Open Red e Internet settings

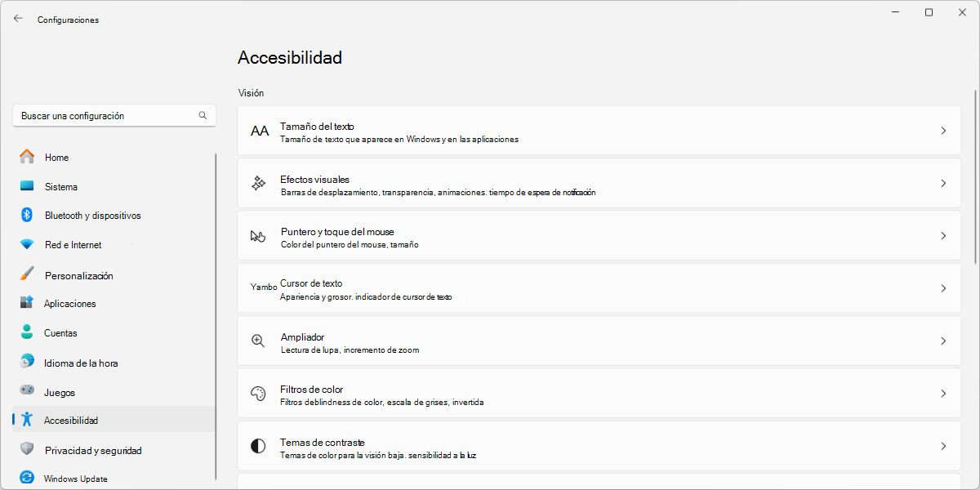(x=114, y=245)
